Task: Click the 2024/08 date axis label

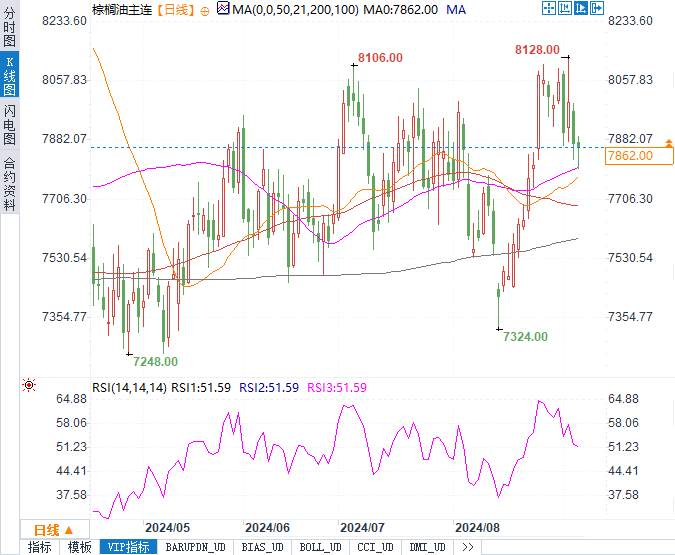Action: [x=477, y=528]
